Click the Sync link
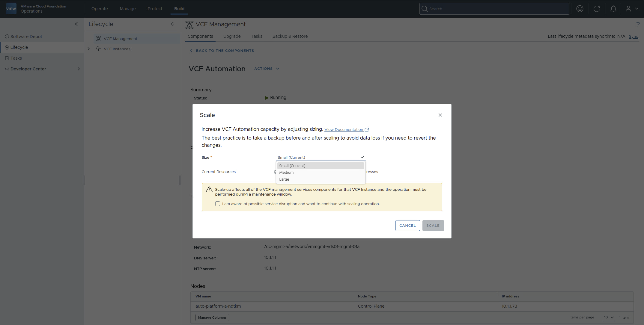This screenshot has height=325, width=644. pos(633,36)
